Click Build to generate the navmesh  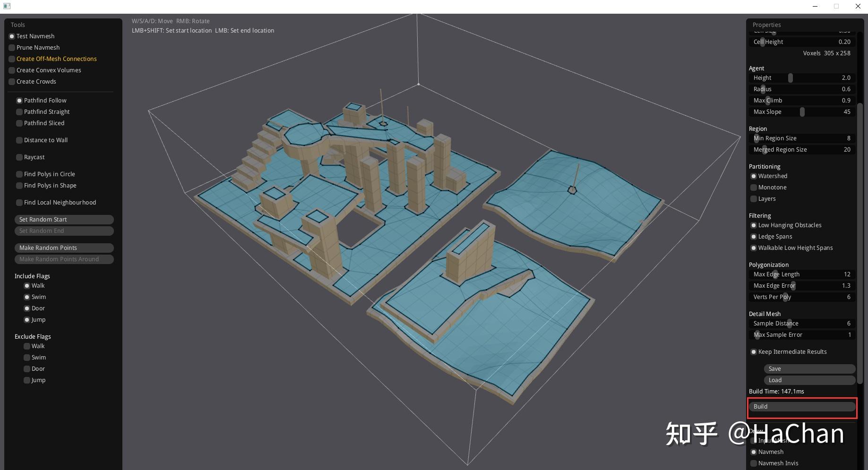802,407
